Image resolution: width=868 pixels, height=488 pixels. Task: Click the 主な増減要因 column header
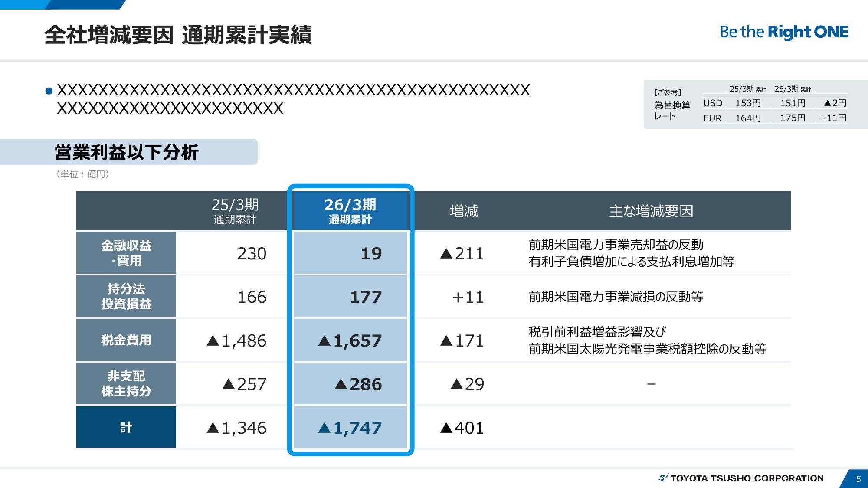(651, 211)
